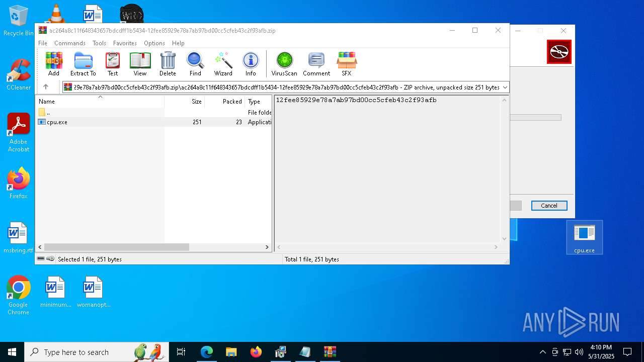Sort by the Size column header

184,102
